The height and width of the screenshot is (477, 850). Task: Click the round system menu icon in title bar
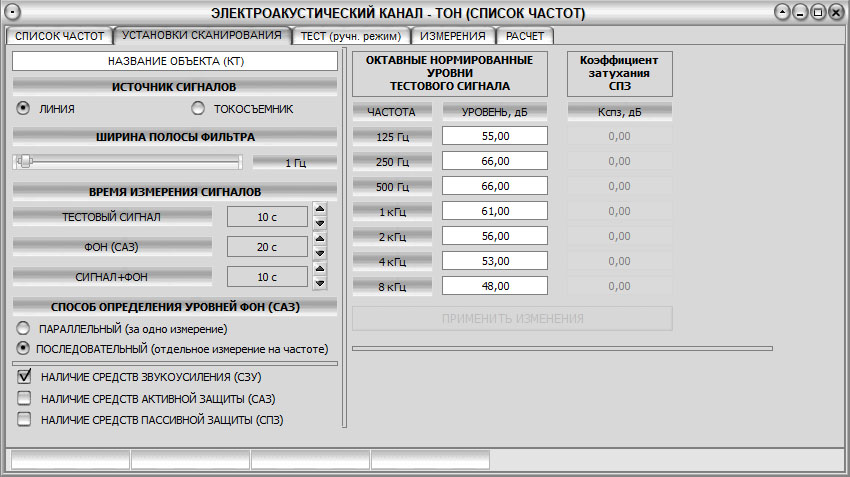[13, 13]
